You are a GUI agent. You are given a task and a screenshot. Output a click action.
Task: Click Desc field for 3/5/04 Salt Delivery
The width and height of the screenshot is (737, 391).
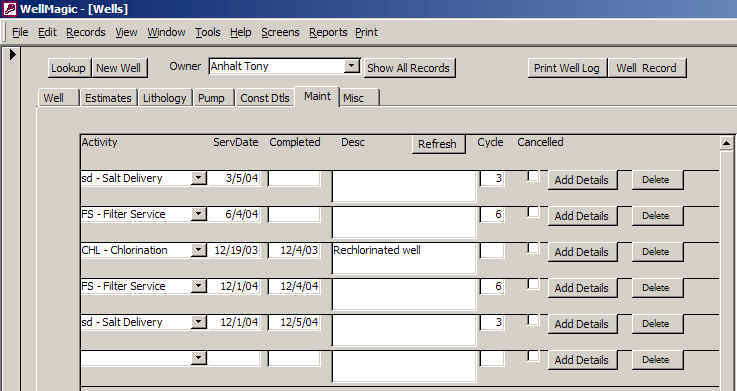404,187
